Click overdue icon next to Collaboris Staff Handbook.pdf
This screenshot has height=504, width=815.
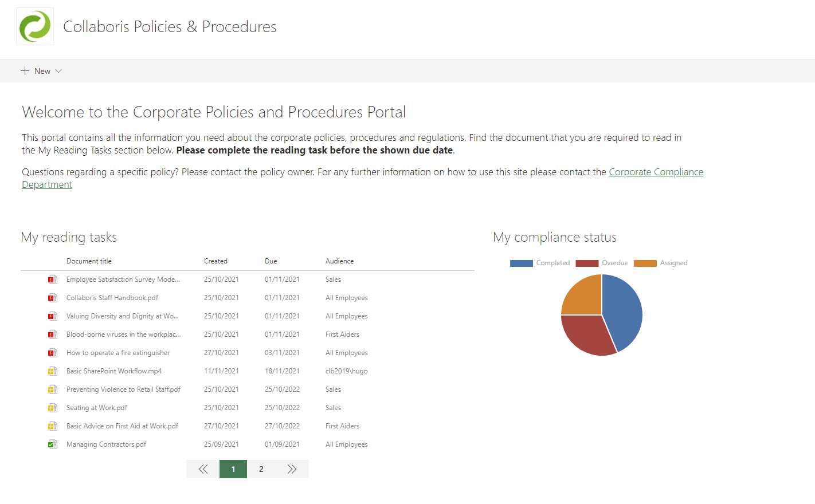point(52,298)
